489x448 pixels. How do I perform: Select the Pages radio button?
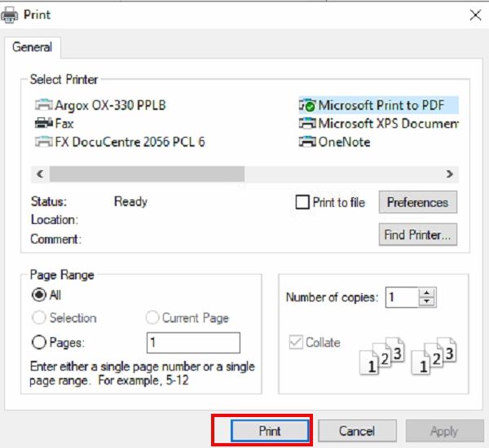tap(39, 342)
